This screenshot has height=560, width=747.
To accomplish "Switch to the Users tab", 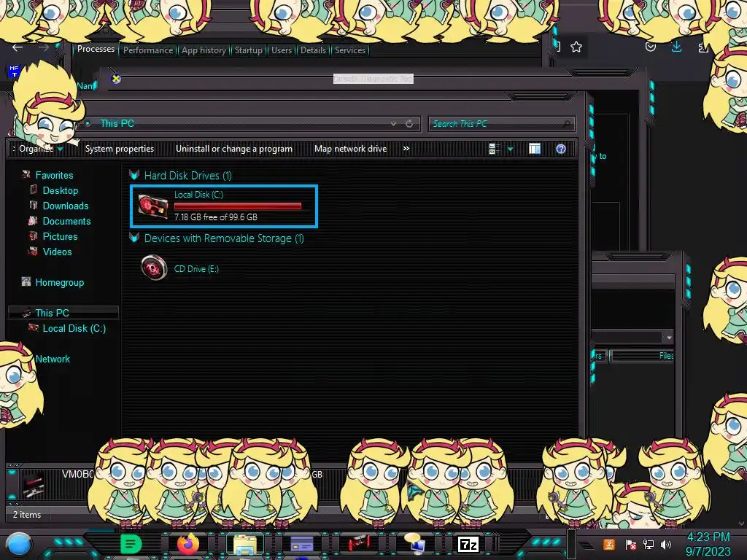I will (282, 50).
